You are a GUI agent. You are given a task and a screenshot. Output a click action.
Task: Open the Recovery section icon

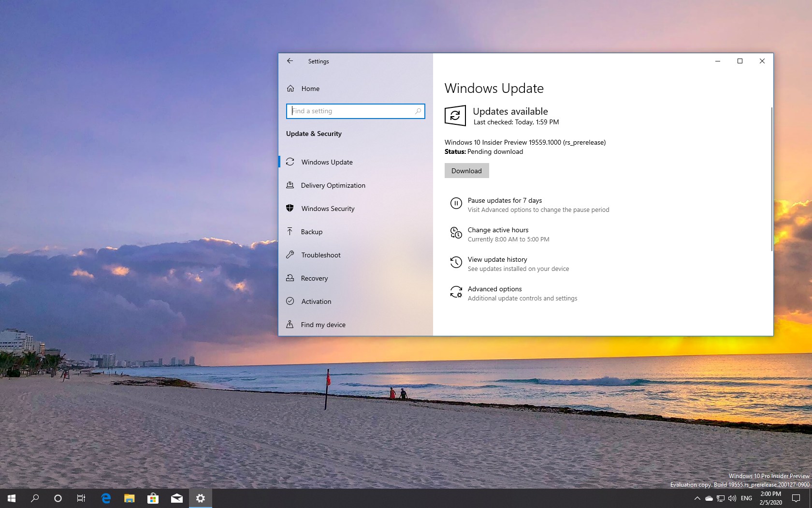[x=290, y=278]
